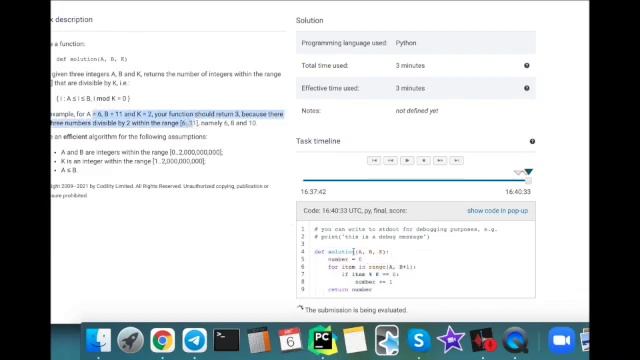Open QuickTime Player from the dock
The height and width of the screenshot is (360, 640).
pyautogui.click(x=515, y=340)
